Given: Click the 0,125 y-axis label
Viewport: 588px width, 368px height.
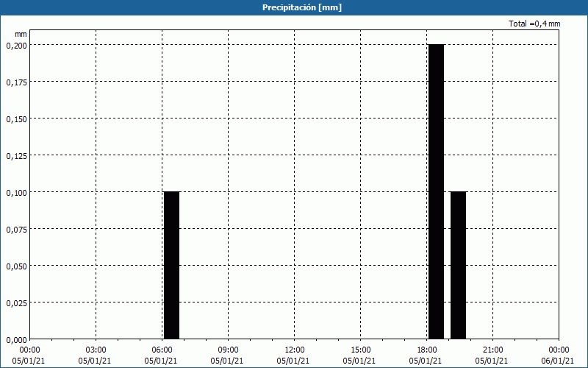Looking at the screenshot, I should [17, 156].
